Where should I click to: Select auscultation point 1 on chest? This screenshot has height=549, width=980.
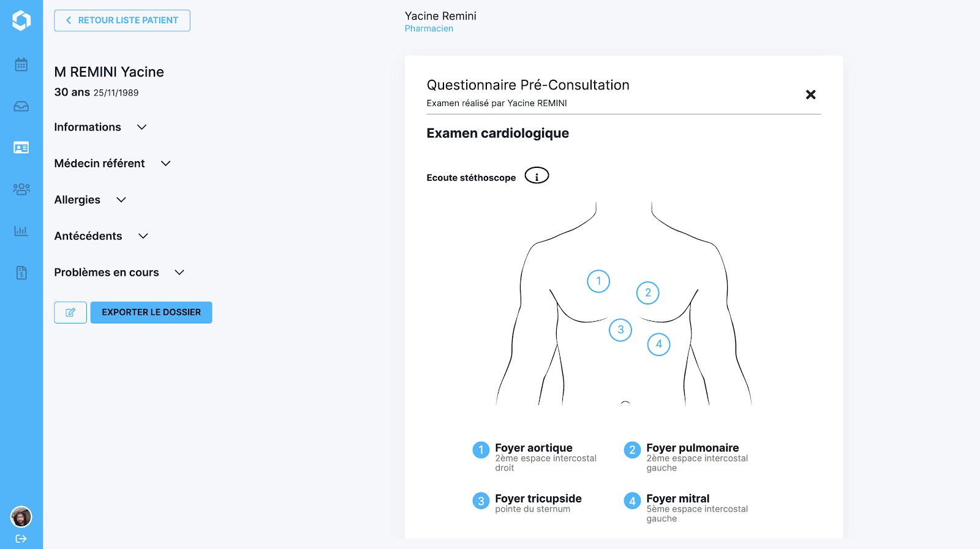click(x=598, y=281)
